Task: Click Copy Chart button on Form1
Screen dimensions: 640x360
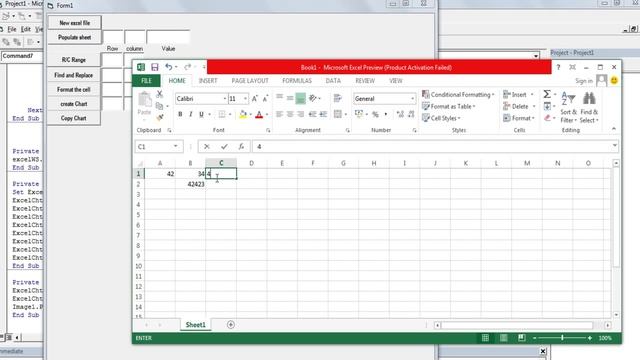Action: (x=74, y=118)
